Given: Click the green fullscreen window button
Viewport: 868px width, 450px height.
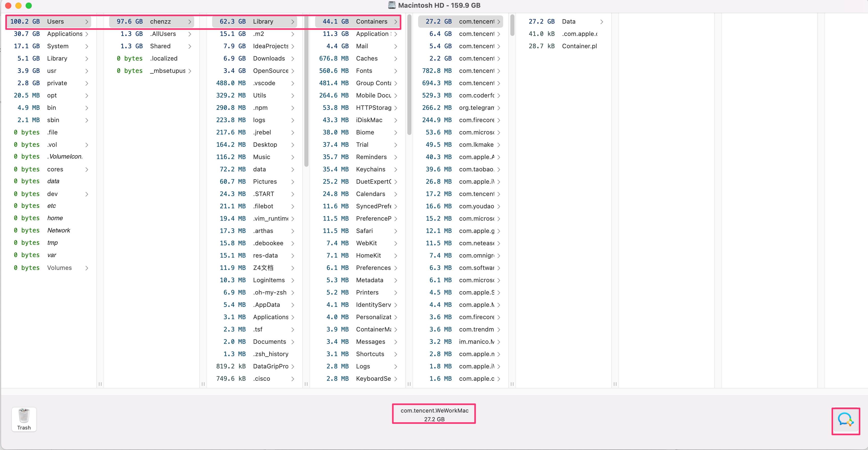Looking at the screenshot, I should [x=29, y=5].
